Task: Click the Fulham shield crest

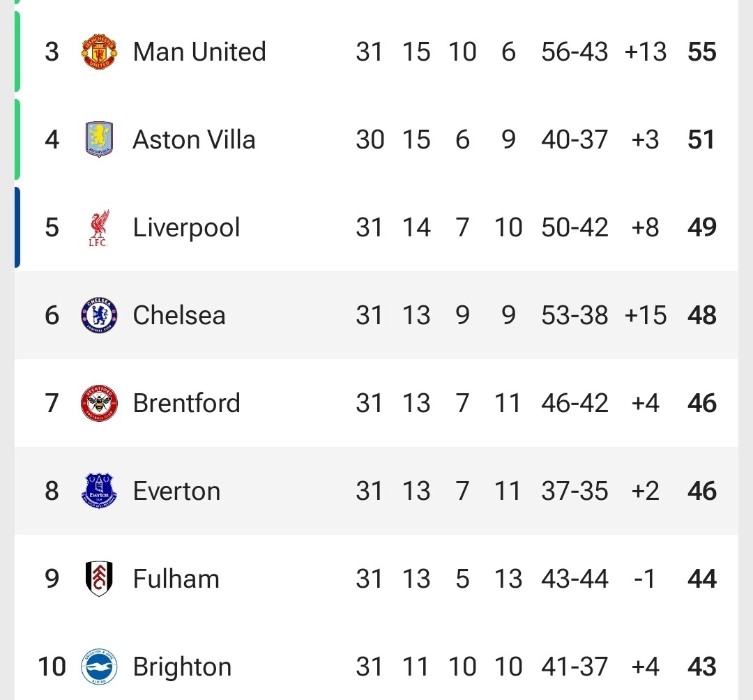Action: tap(99, 579)
